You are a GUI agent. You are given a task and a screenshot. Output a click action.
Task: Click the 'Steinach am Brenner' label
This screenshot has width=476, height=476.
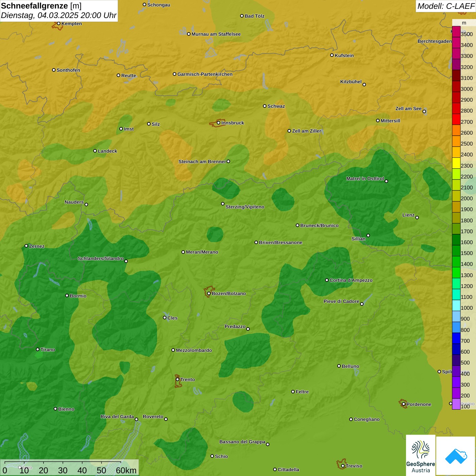[202, 161]
